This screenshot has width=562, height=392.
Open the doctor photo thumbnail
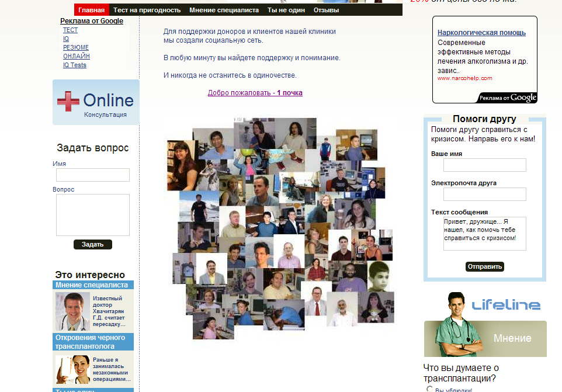point(72,311)
